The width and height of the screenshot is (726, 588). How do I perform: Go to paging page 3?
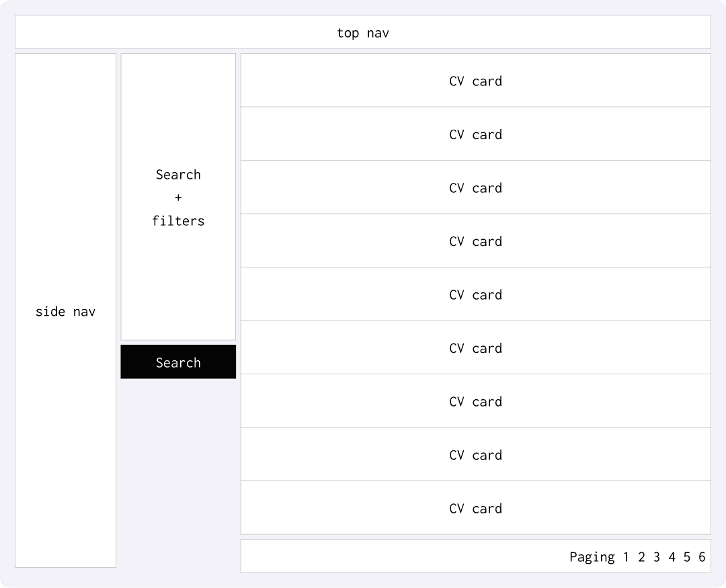[657, 556]
